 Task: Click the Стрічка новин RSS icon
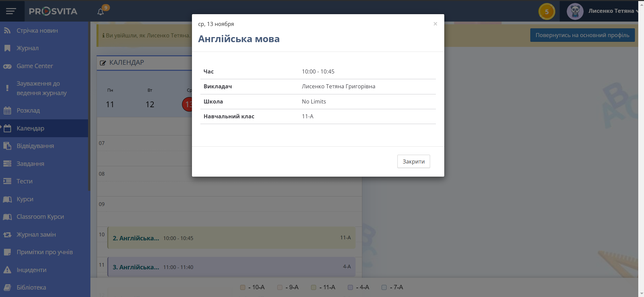[x=7, y=31]
